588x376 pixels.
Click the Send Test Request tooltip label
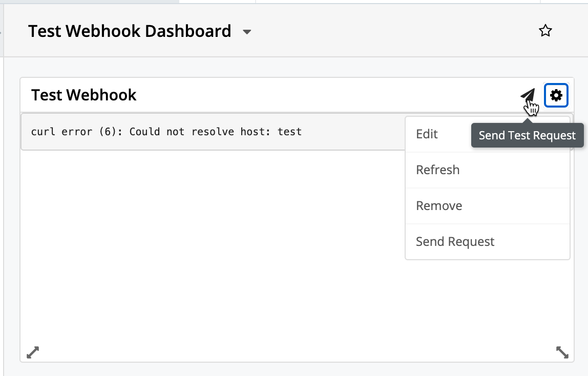[527, 135]
